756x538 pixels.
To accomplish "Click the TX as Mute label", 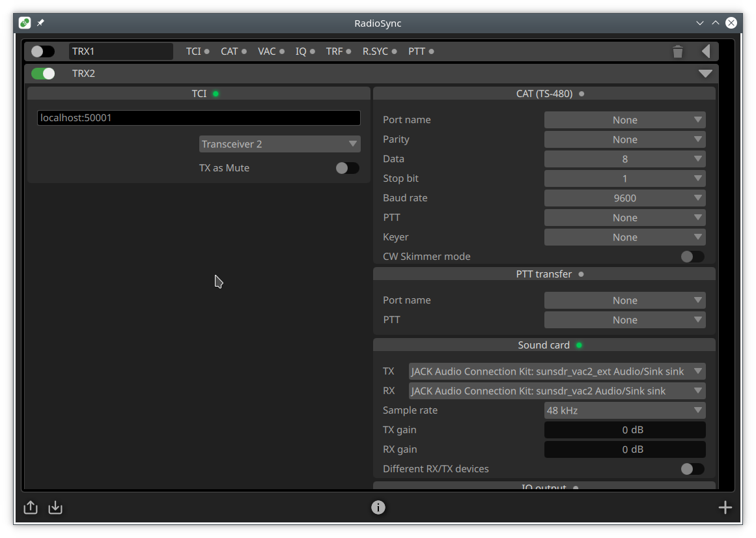I will point(224,168).
